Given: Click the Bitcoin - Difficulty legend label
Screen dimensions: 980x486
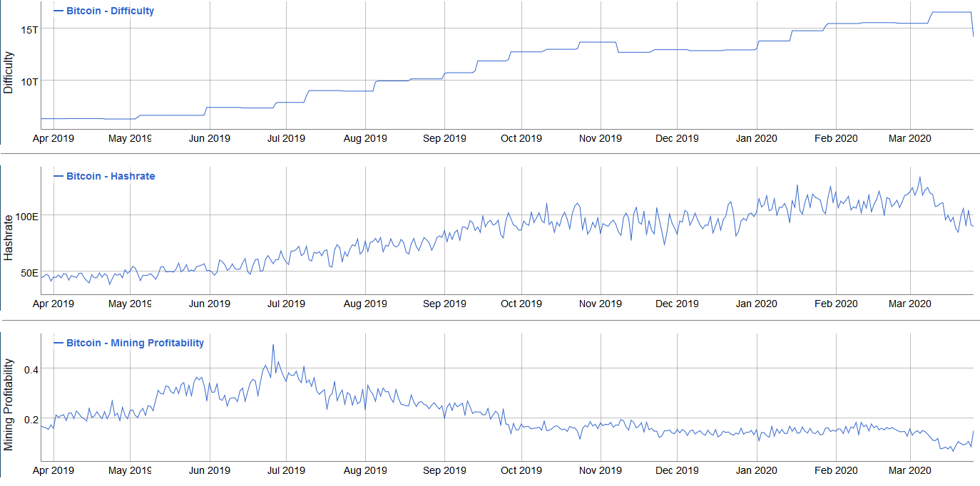Looking at the screenshot, I should coord(110,11).
